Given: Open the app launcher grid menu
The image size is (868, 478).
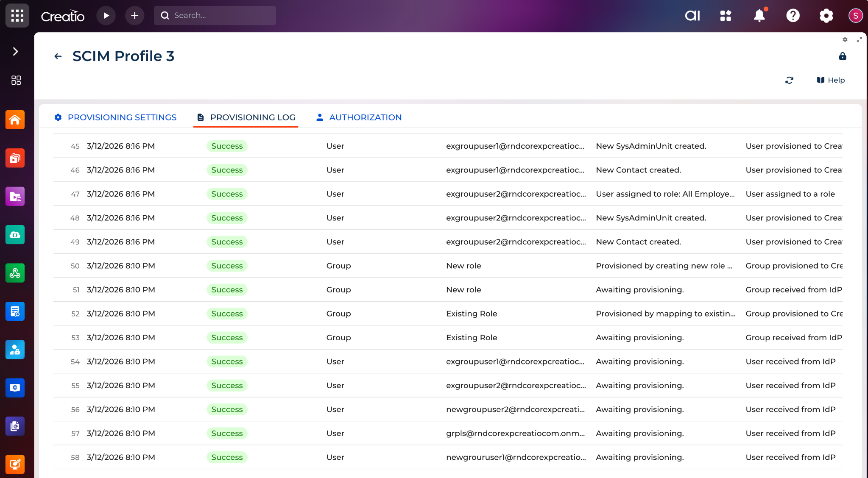Looking at the screenshot, I should (17, 16).
